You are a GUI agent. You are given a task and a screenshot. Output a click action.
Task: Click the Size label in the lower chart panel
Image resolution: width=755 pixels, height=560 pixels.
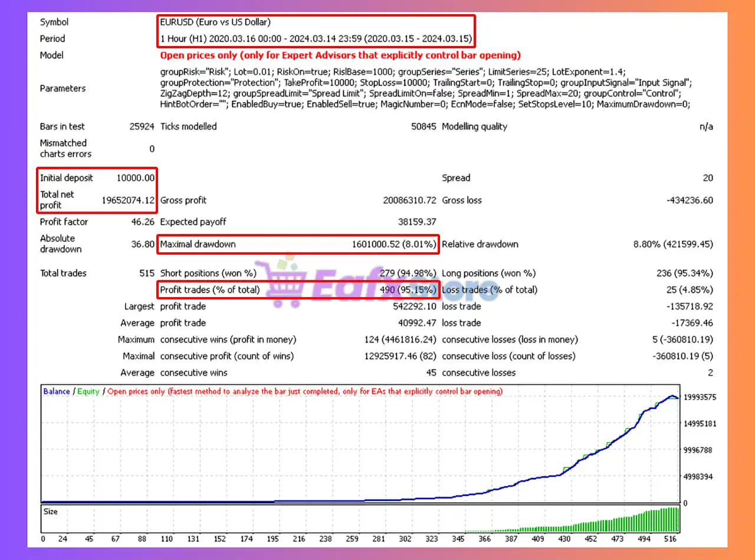click(x=51, y=512)
